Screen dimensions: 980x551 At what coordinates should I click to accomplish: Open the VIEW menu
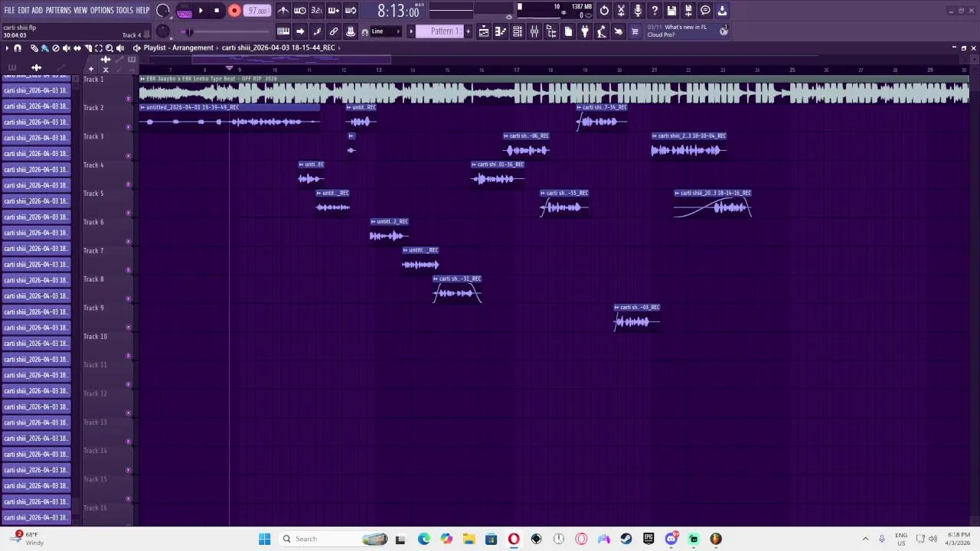tap(80, 10)
